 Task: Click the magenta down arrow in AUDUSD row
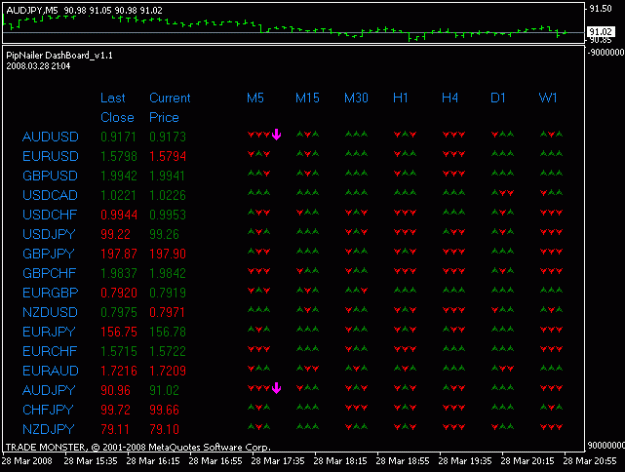(x=276, y=135)
